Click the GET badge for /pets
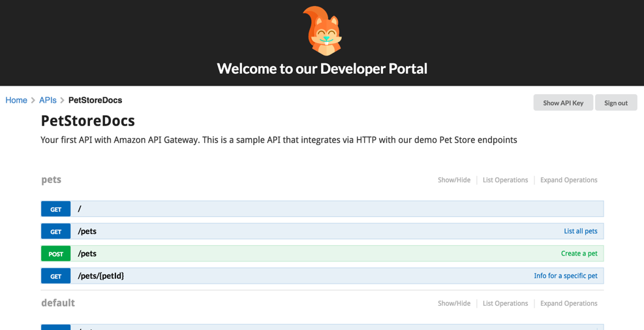Screen dimensions: 644x330 pyautogui.click(x=56, y=231)
